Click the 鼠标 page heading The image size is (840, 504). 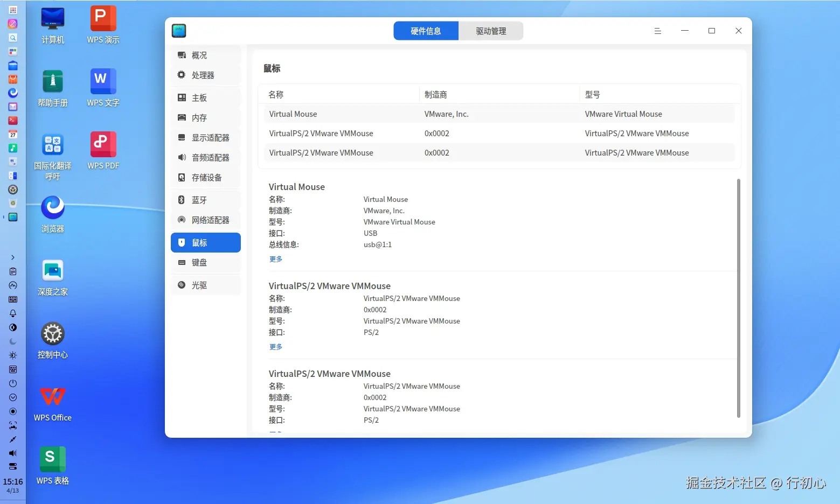pyautogui.click(x=272, y=68)
